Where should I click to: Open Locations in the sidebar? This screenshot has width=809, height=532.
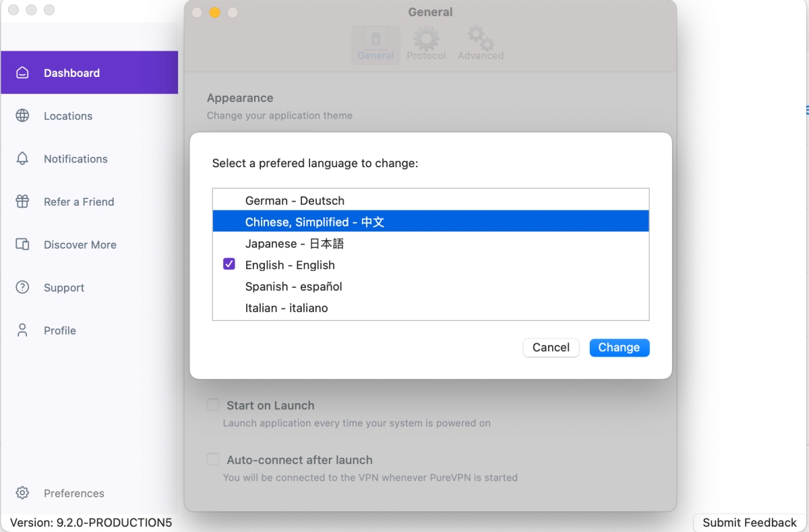(89, 116)
